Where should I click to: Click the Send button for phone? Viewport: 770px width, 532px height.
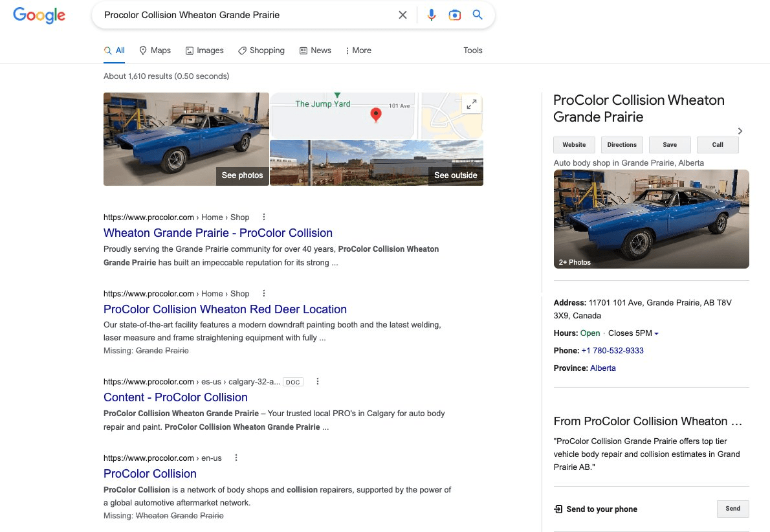(x=732, y=509)
